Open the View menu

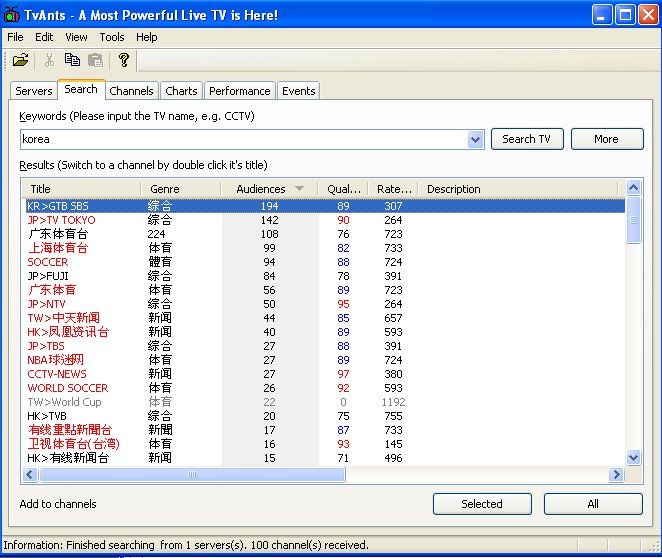tap(76, 37)
